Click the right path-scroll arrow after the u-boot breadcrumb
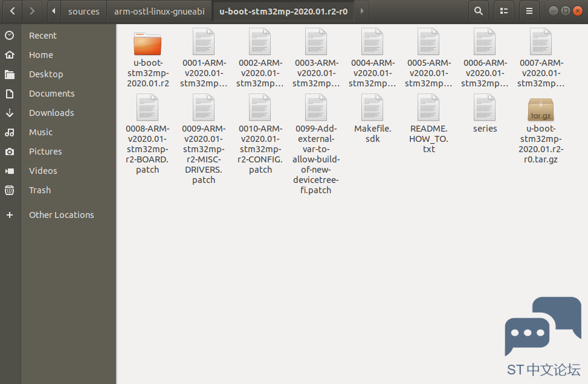 [362, 11]
